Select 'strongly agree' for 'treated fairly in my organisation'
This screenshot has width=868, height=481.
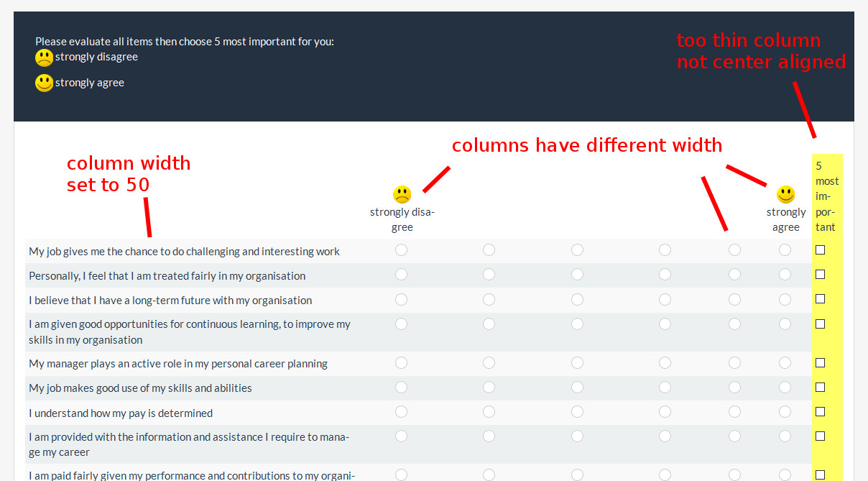[x=785, y=275]
